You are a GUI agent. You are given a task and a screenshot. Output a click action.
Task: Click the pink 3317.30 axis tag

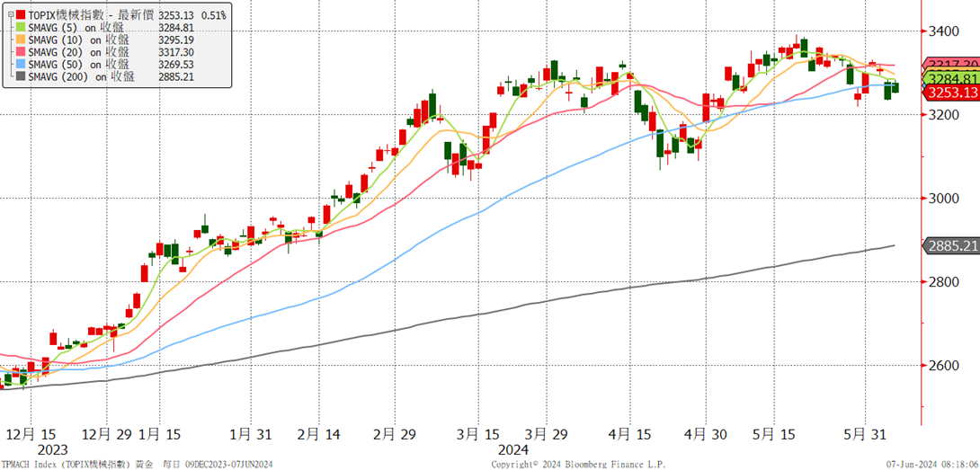pyautogui.click(x=950, y=63)
